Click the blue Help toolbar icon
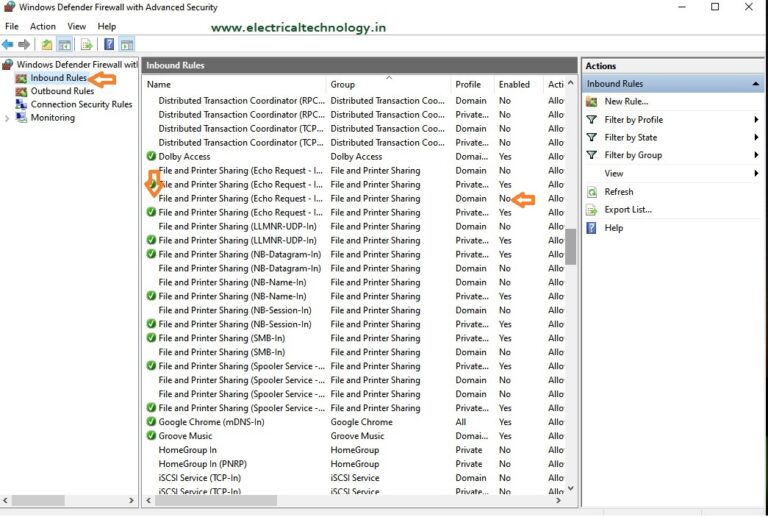The width and height of the screenshot is (768, 517). pos(109,45)
